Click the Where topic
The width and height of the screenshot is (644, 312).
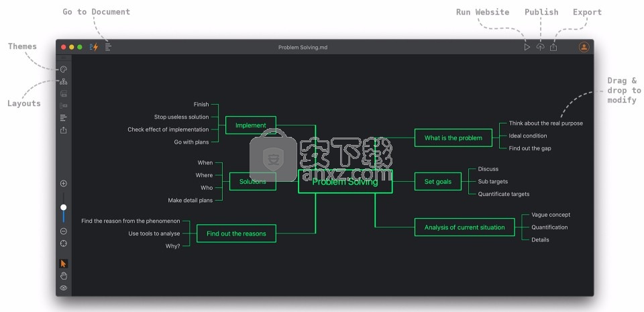pos(204,175)
